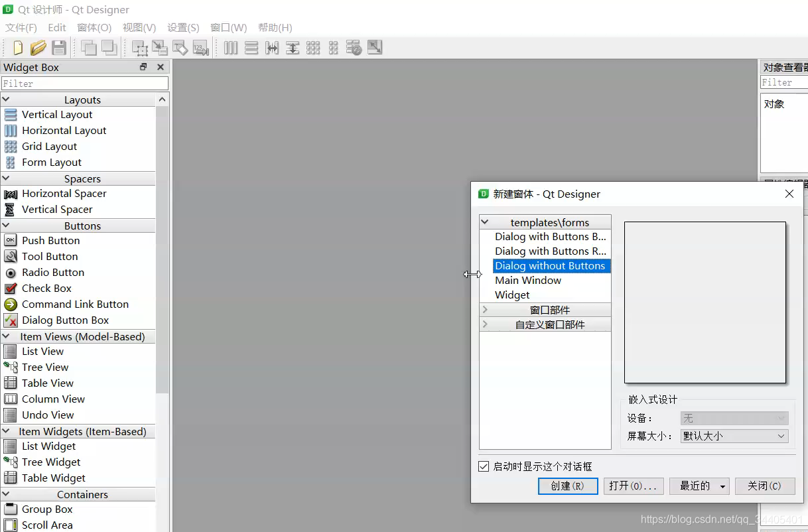The height and width of the screenshot is (532, 808).
Task: Collapse the Spacers category
Action: pos(6,178)
